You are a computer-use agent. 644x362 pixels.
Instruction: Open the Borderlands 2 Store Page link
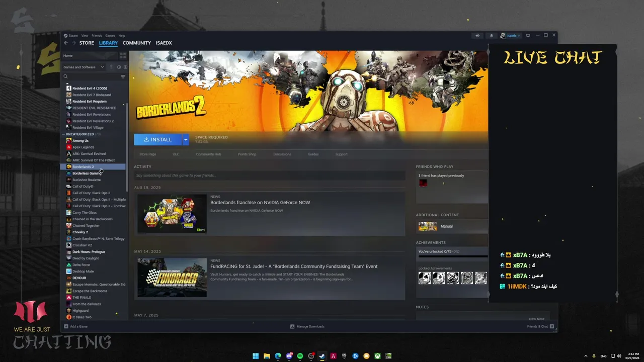[x=147, y=154]
